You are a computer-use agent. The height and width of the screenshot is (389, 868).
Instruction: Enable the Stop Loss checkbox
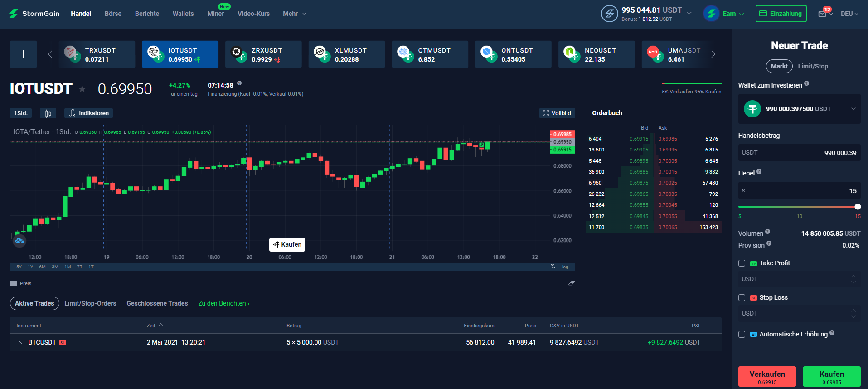742,297
